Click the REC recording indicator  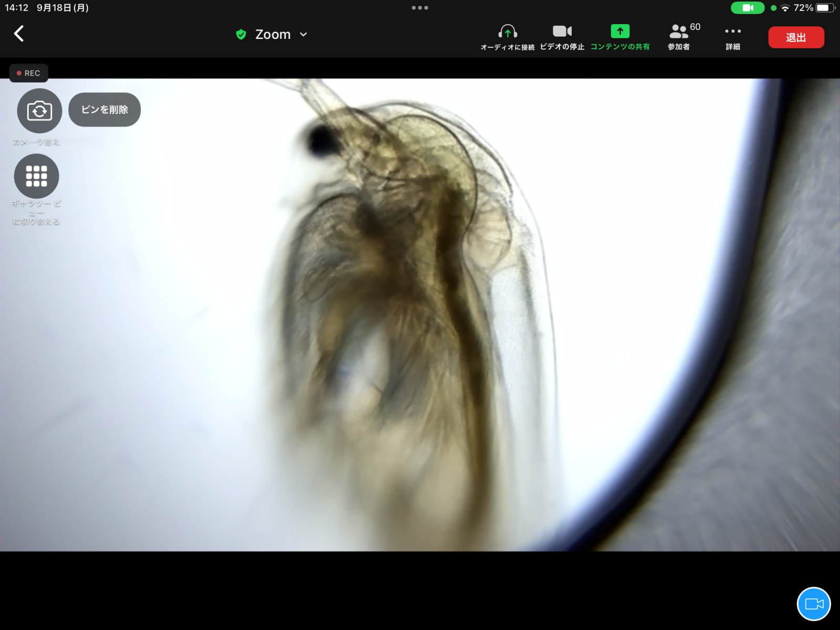[29, 73]
